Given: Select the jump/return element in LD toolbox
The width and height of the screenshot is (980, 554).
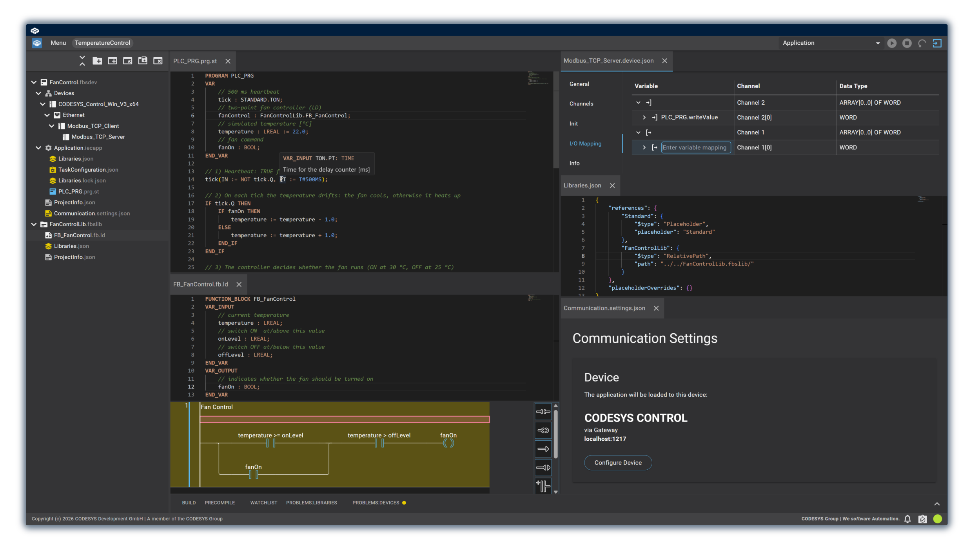Looking at the screenshot, I should pos(543,468).
